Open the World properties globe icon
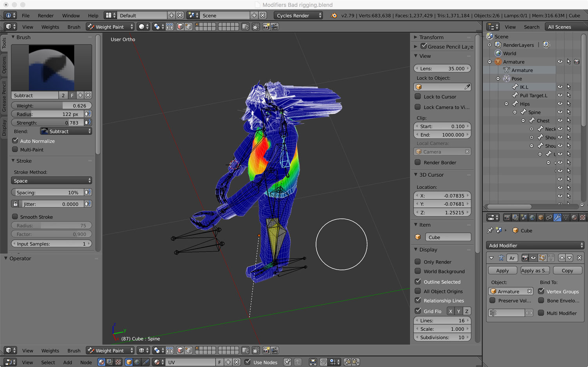 tap(532, 217)
